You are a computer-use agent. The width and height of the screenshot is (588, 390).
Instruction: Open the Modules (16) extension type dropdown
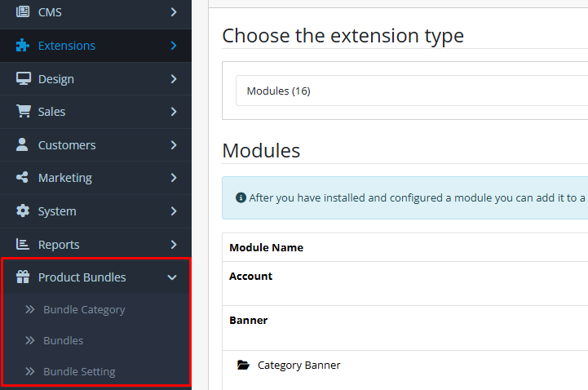(x=408, y=91)
